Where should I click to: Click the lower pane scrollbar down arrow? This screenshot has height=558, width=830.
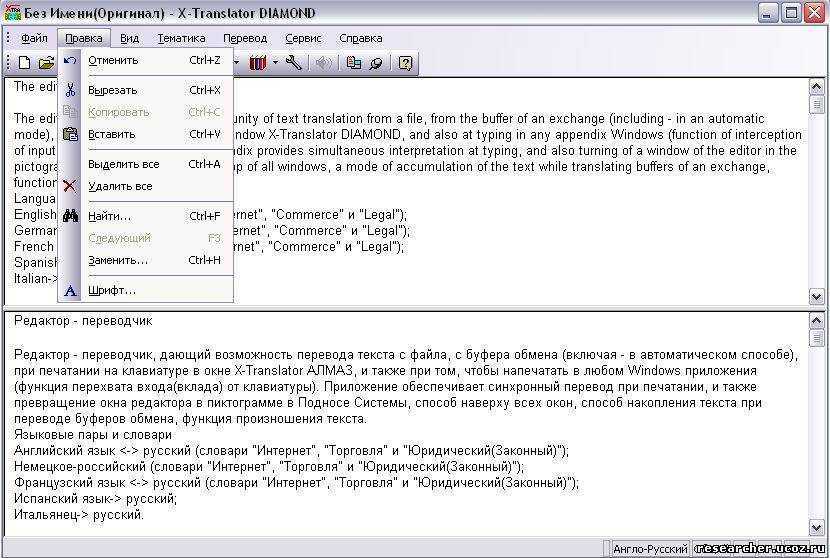(816, 527)
